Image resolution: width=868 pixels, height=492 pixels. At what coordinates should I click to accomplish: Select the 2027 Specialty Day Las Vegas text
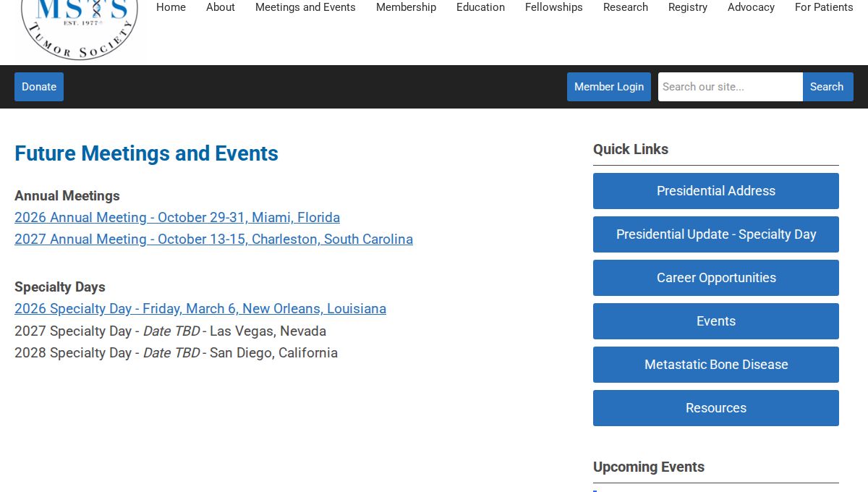coord(170,331)
